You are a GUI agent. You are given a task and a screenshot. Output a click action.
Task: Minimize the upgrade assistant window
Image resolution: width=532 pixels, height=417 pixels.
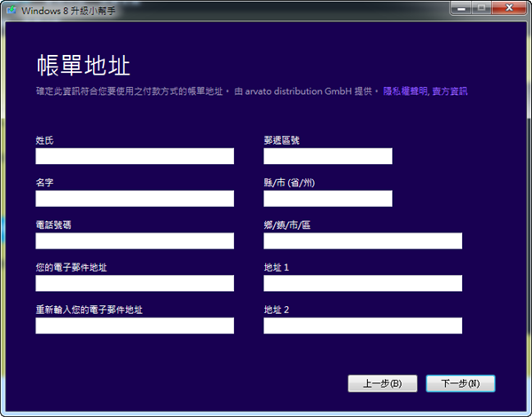[x=461, y=8]
